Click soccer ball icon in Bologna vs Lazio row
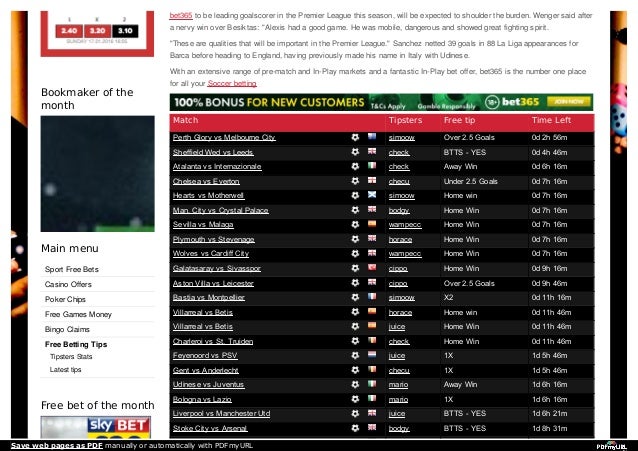638x451 pixels. click(x=355, y=399)
